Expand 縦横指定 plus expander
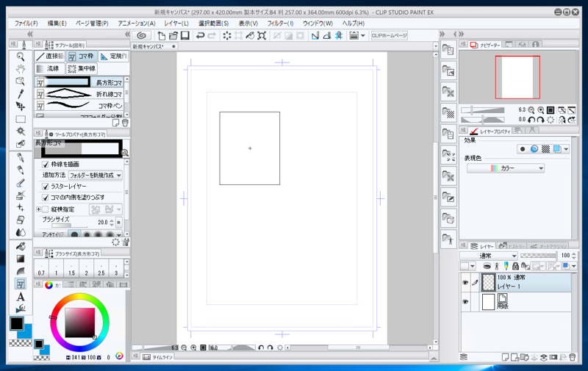588x371 pixels. [39, 209]
